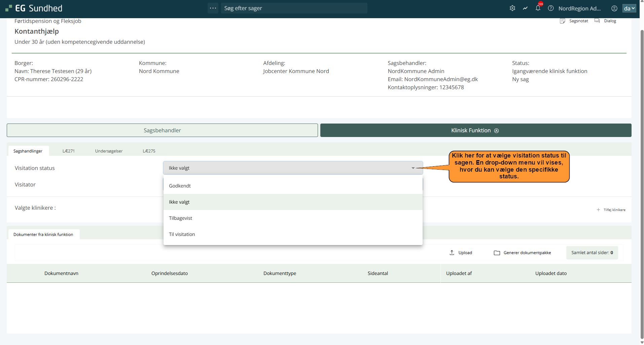The image size is (644, 345).
Task: Click the three-dots menu beside search
Action: [x=213, y=8]
